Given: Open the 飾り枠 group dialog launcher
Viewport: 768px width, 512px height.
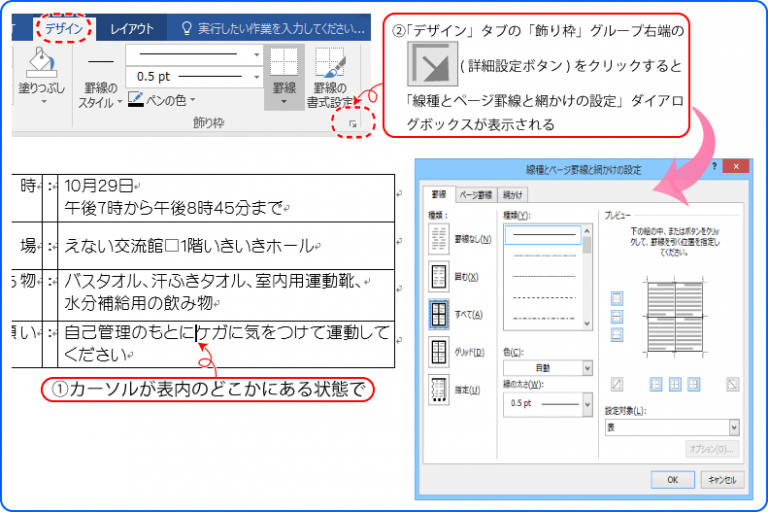Looking at the screenshot, I should [353, 124].
